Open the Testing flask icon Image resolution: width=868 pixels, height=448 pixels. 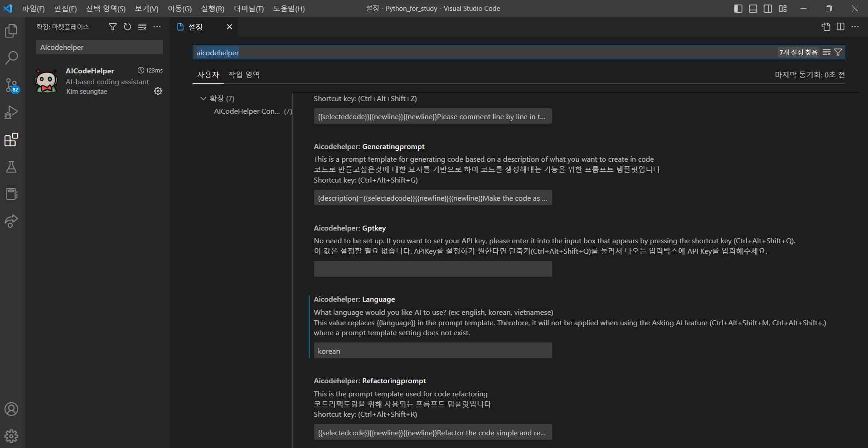[11, 167]
